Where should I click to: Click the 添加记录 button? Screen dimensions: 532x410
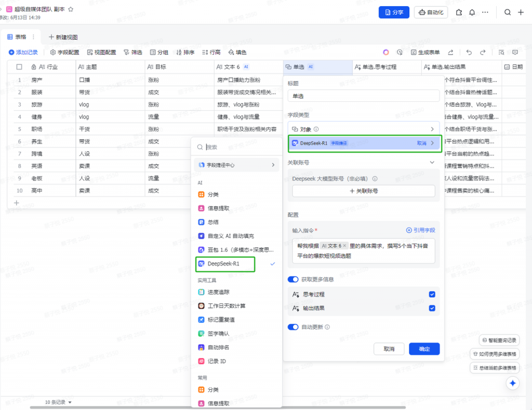click(x=23, y=52)
